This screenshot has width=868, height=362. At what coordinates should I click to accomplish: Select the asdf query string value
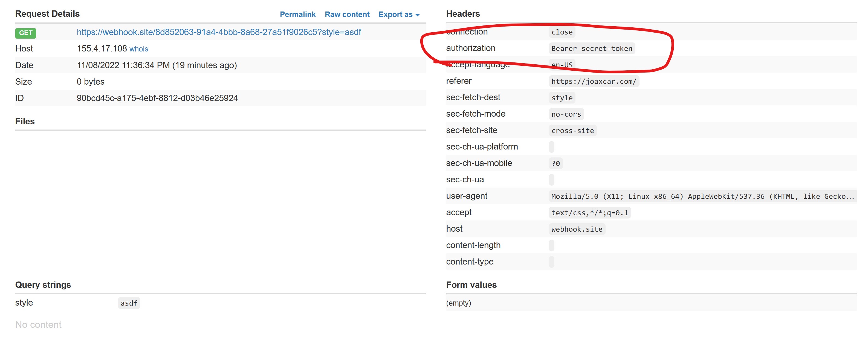pos(129,303)
